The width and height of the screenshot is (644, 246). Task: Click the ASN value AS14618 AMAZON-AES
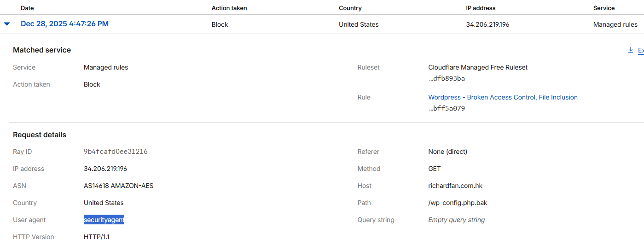click(x=118, y=186)
